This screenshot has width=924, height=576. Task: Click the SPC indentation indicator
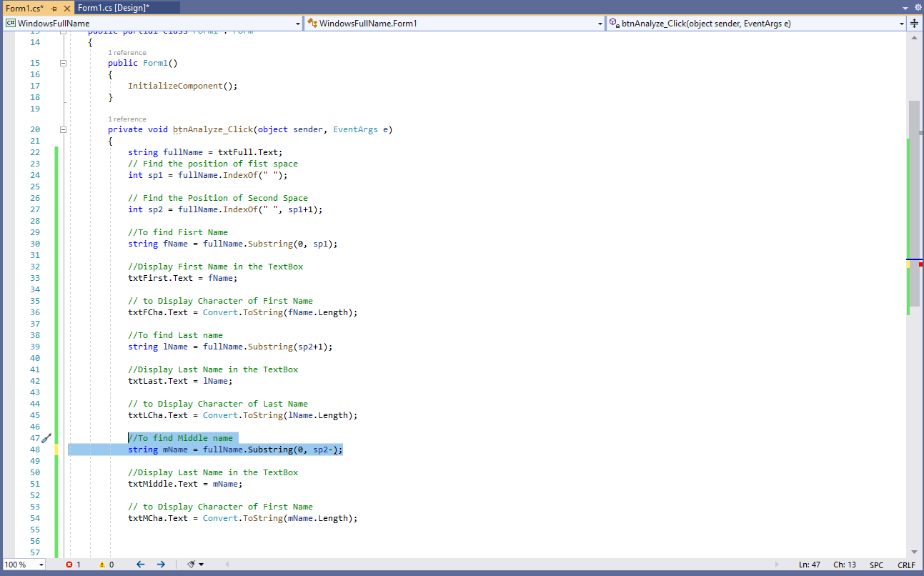[x=876, y=565]
